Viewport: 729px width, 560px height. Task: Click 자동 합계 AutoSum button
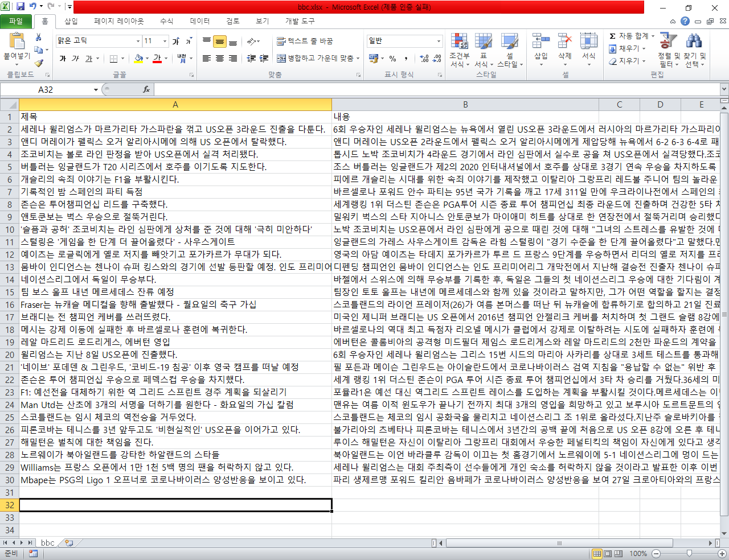[x=632, y=36]
